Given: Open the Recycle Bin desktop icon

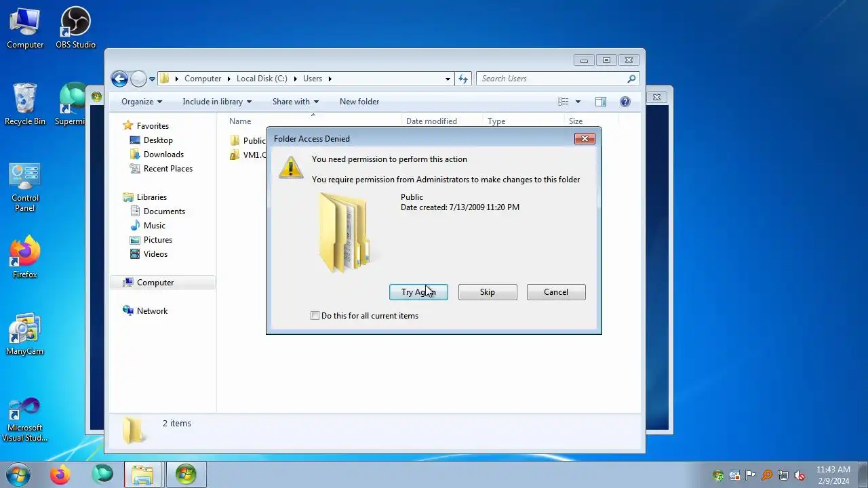Looking at the screenshot, I should 25,105.
